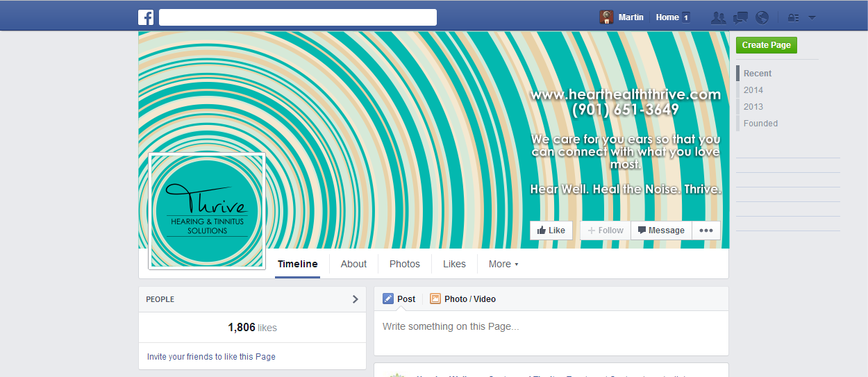Click the PEOPLE section header text
The height and width of the screenshot is (377, 868).
point(160,299)
